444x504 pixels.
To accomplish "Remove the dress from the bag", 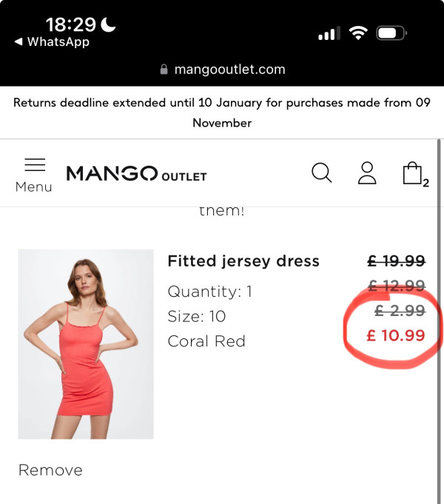I will pos(50,470).
